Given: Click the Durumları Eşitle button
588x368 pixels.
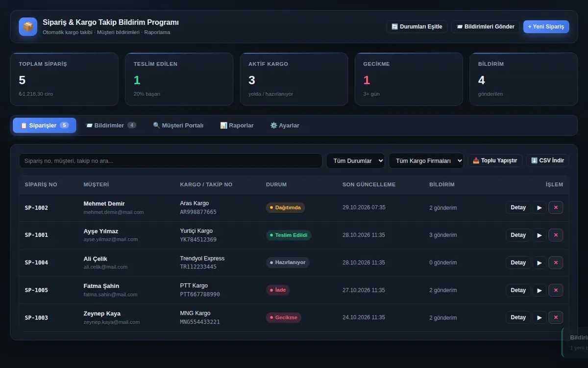Looking at the screenshot, I should point(417,26).
